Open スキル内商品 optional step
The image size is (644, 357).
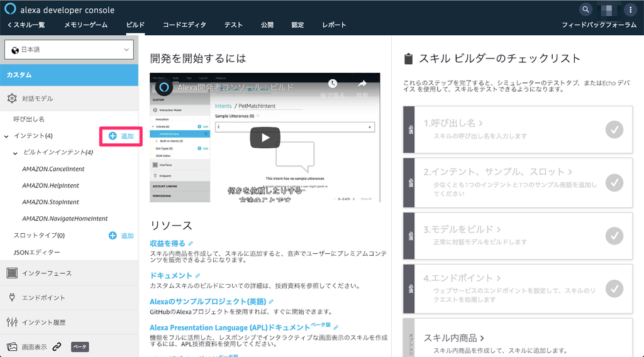pyautogui.click(x=454, y=338)
